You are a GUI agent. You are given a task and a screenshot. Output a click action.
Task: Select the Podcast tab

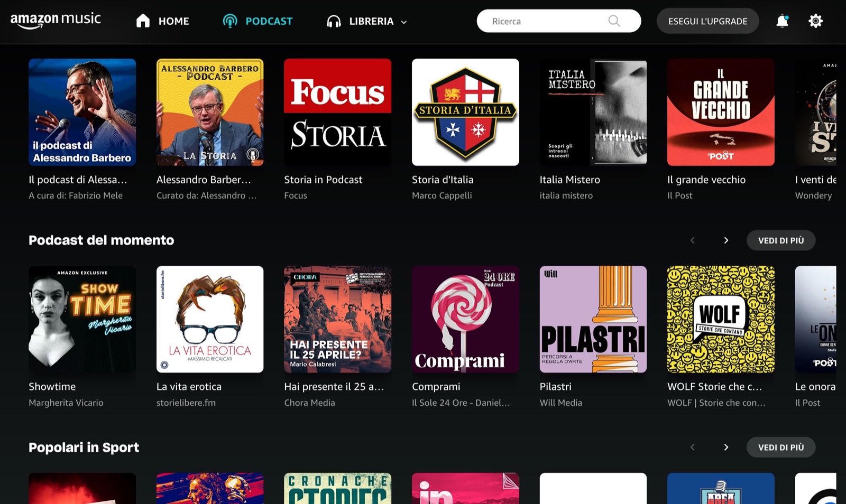pyautogui.click(x=258, y=21)
